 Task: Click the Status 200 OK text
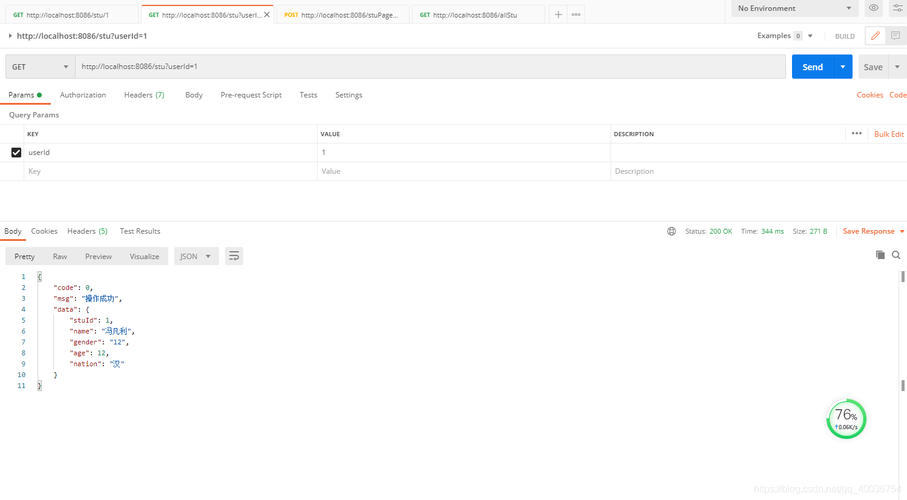[709, 231]
